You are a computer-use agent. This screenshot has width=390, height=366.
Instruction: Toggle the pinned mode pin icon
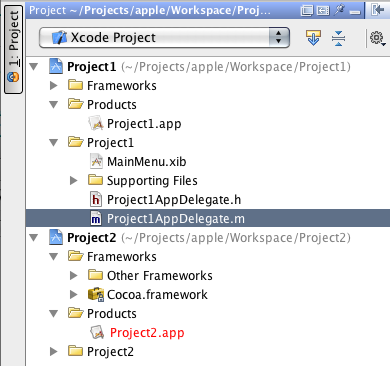click(339, 10)
